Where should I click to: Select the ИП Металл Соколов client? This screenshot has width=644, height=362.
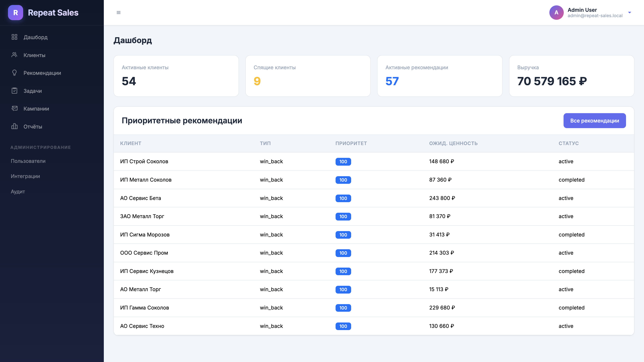tap(146, 180)
